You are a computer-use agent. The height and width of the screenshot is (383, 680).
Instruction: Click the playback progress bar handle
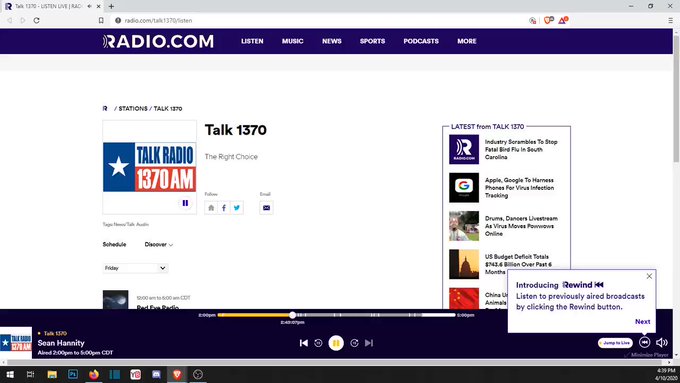coord(292,315)
